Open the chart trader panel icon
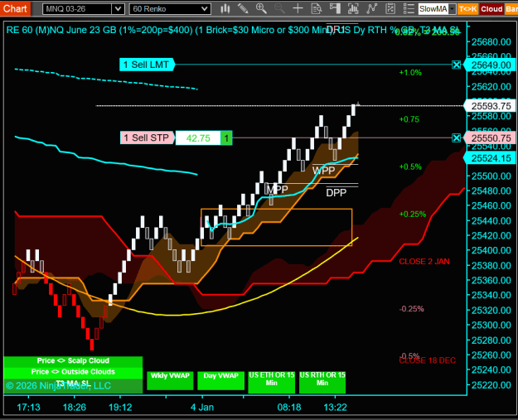 coord(335,8)
